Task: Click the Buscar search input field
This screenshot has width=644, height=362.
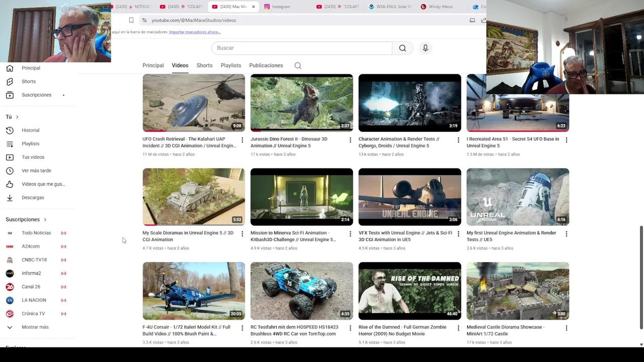Action: [x=302, y=48]
